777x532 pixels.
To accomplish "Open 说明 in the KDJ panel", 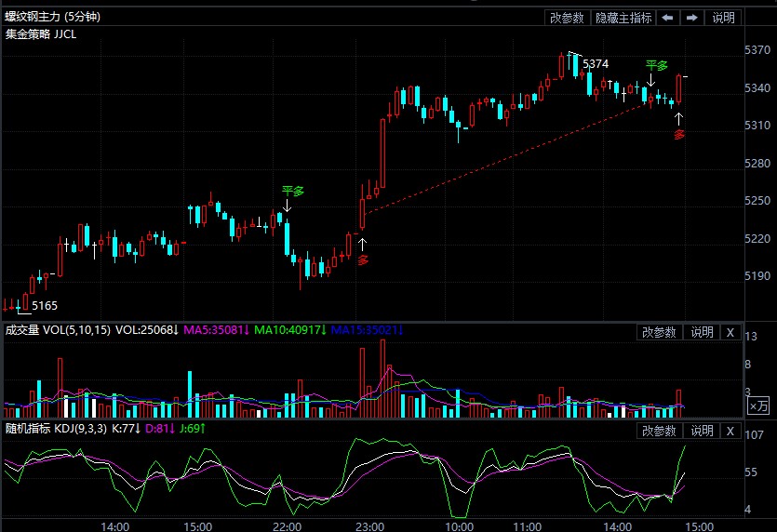I will [702, 431].
